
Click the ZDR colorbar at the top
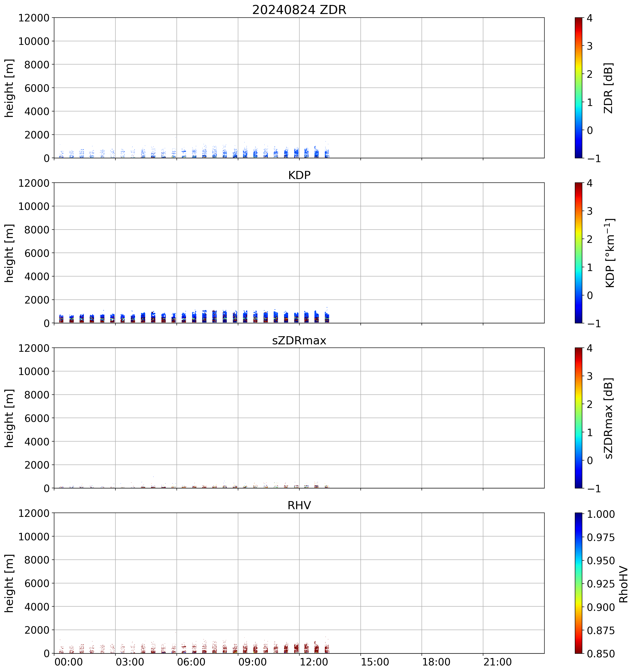578,87
